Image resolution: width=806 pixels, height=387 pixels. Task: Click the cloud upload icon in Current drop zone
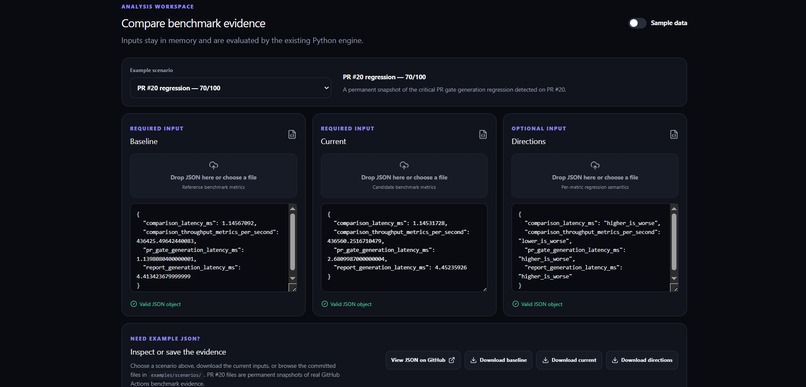(x=404, y=165)
